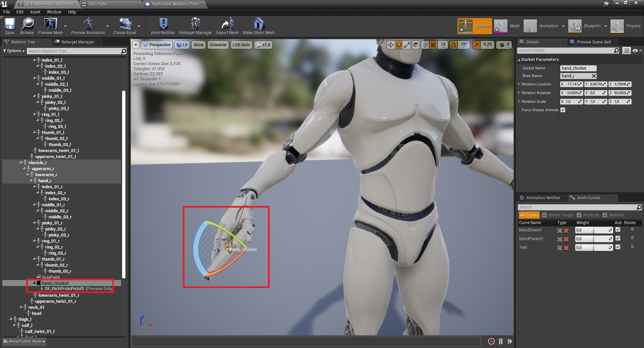This screenshot has width=644, height=348.
Task: Click the All Curves filter button
Action: tap(529, 215)
